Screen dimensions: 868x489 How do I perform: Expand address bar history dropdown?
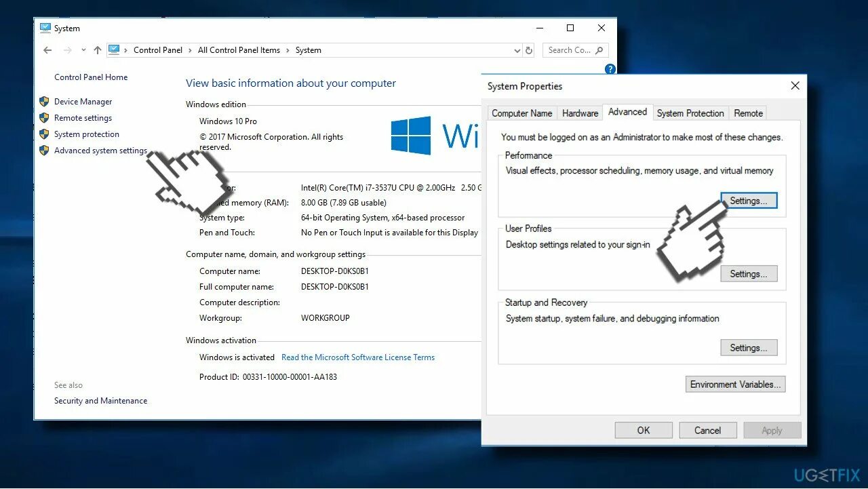517,50
